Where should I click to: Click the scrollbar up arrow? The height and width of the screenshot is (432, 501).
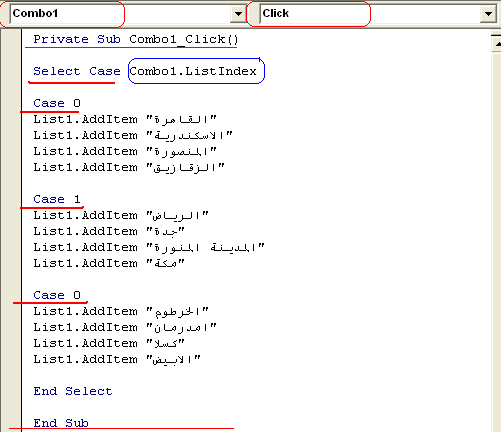497,43
